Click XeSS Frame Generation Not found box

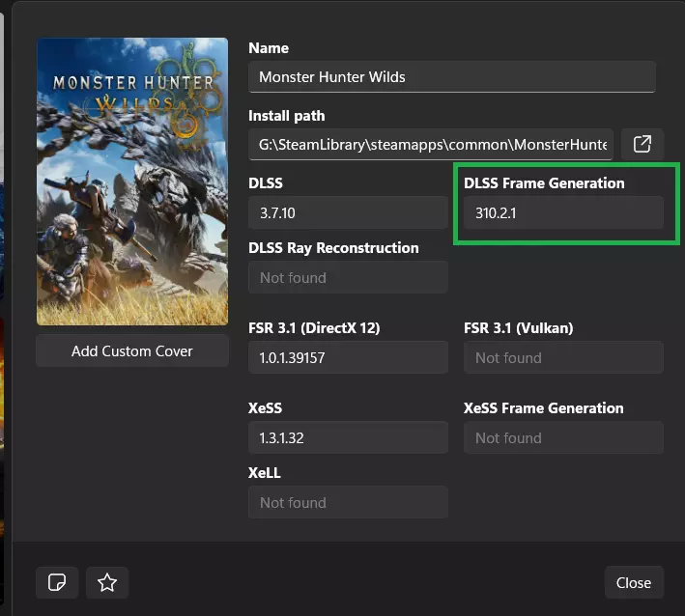tap(563, 438)
